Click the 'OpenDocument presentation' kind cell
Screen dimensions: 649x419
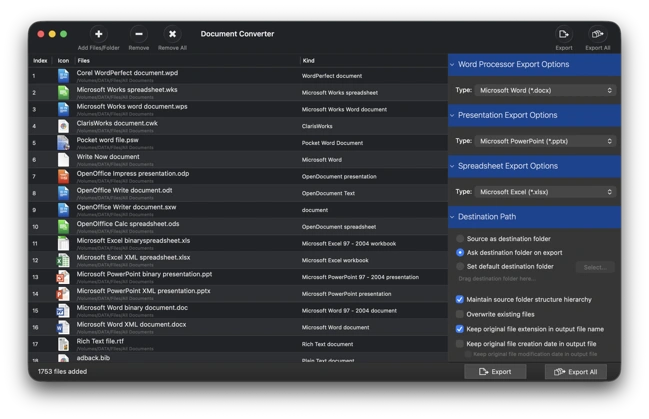tap(339, 176)
